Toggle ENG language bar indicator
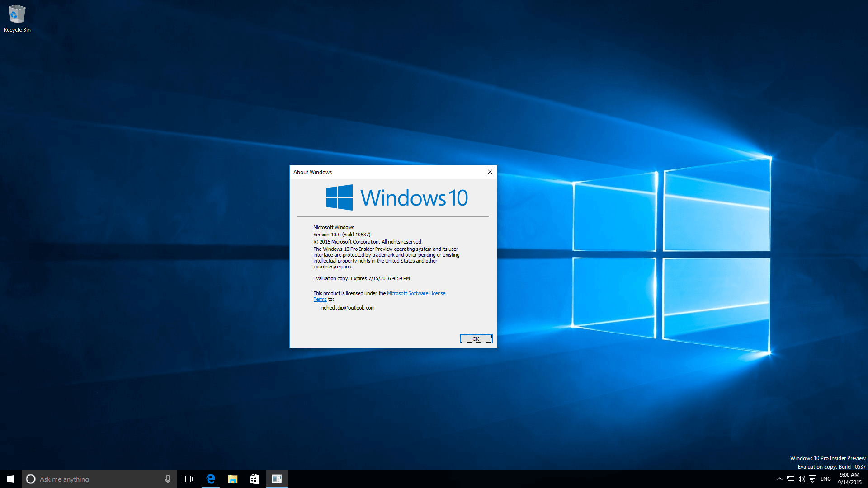The image size is (868, 488). [x=825, y=479]
